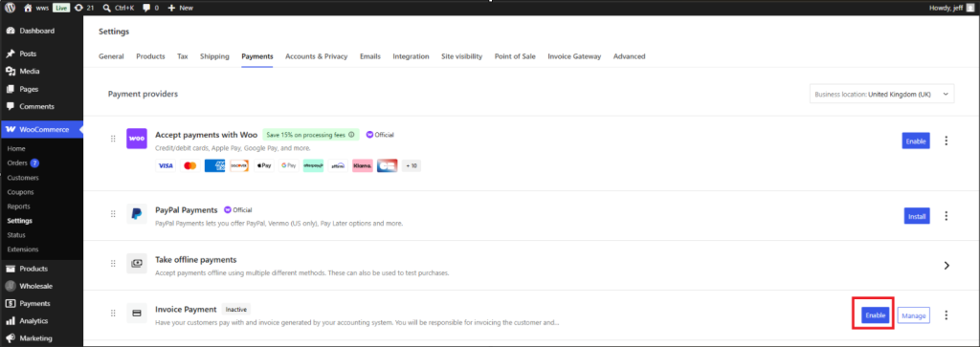Screen dimensions: 980x347
Task: Install PayPal Payments
Action: [x=917, y=216]
